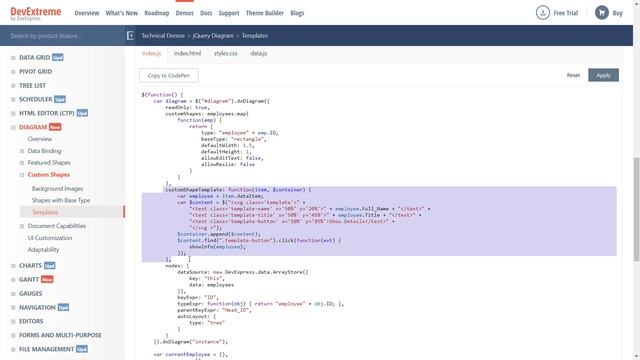Image resolution: width=640 pixels, height=360 pixels.
Task: Click the Reset button
Action: [573, 75]
